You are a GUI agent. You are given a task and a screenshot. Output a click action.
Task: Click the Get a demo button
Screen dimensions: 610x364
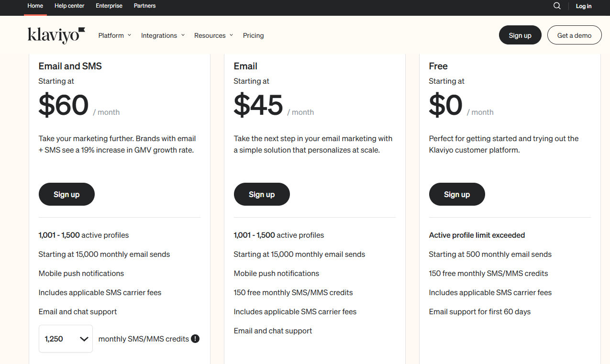(x=574, y=35)
